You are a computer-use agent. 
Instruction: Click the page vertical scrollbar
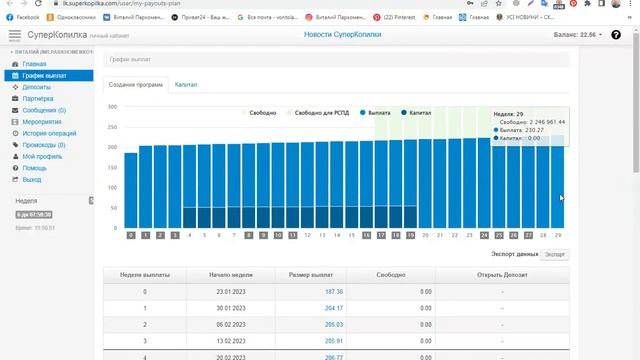pos(636,102)
